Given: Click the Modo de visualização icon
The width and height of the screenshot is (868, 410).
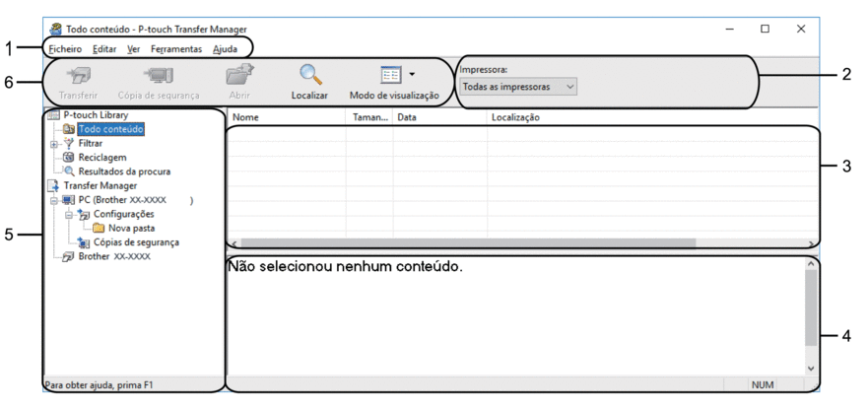Looking at the screenshot, I should coord(390,75).
